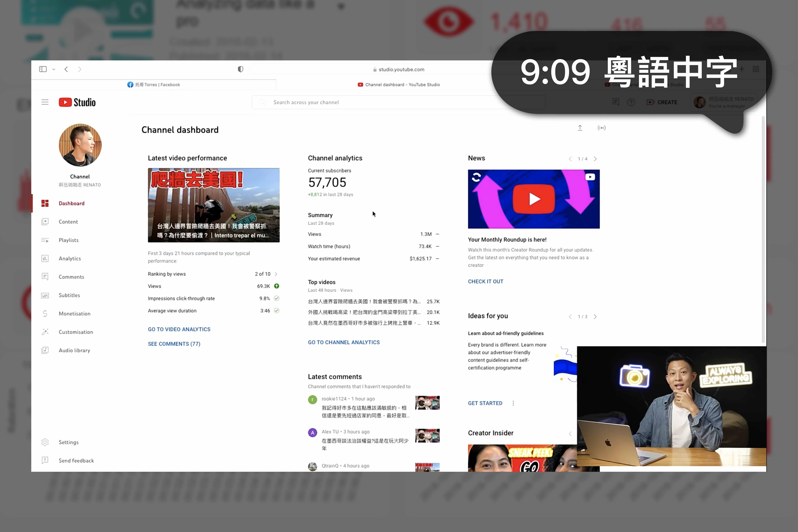The height and width of the screenshot is (532, 798).
Task: Click the CREATE button
Action: click(662, 102)
